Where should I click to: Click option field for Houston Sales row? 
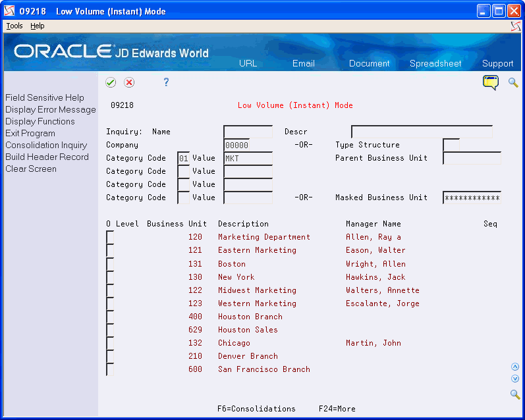110,330
